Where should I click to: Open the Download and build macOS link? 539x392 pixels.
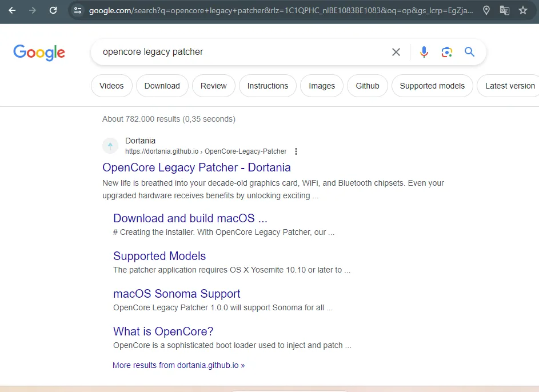[190, 218]
